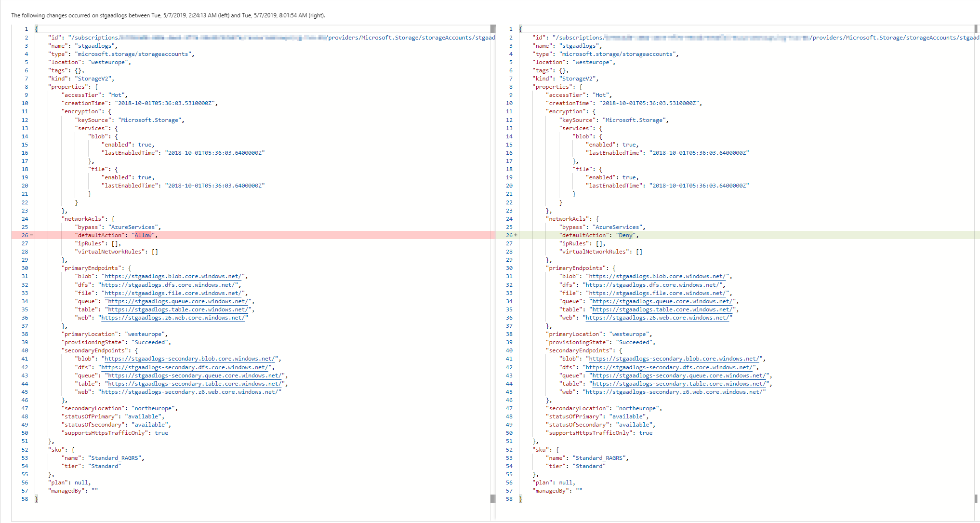Open right pane secondary queue endpoint link
The height and width of the screenshot is (523, 980).
679,375
